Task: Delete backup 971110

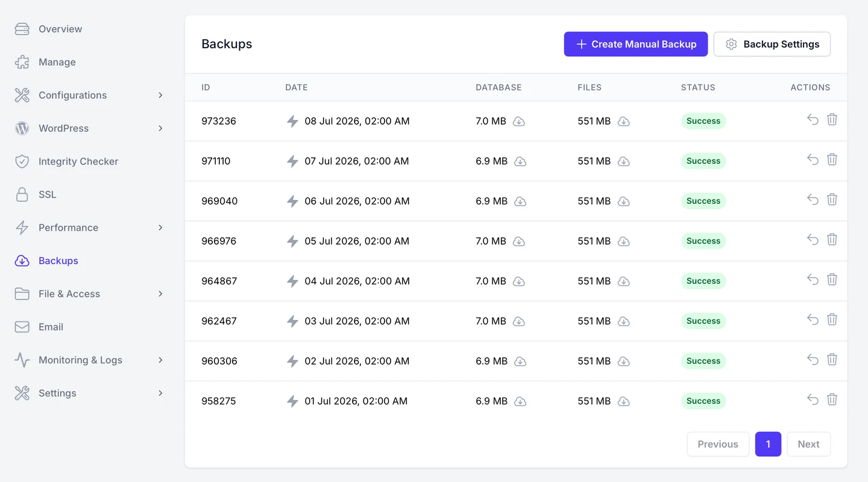Action: coord(832,159)
